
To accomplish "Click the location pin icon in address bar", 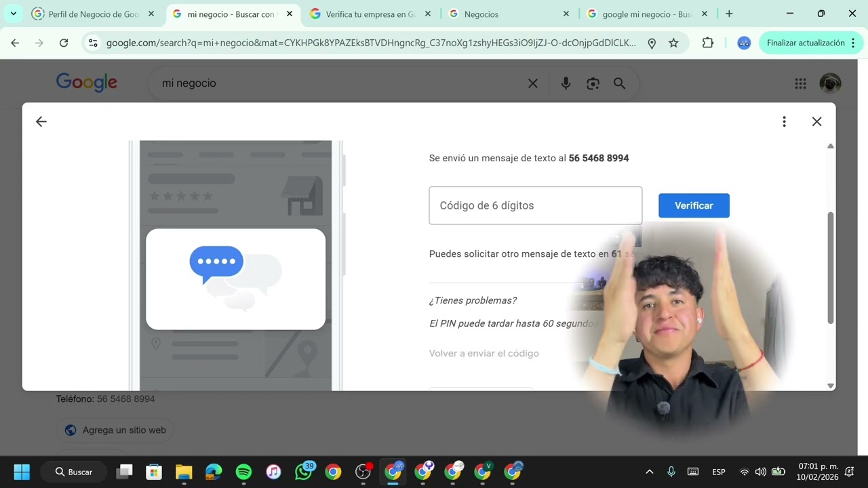I will click(652, 43).
